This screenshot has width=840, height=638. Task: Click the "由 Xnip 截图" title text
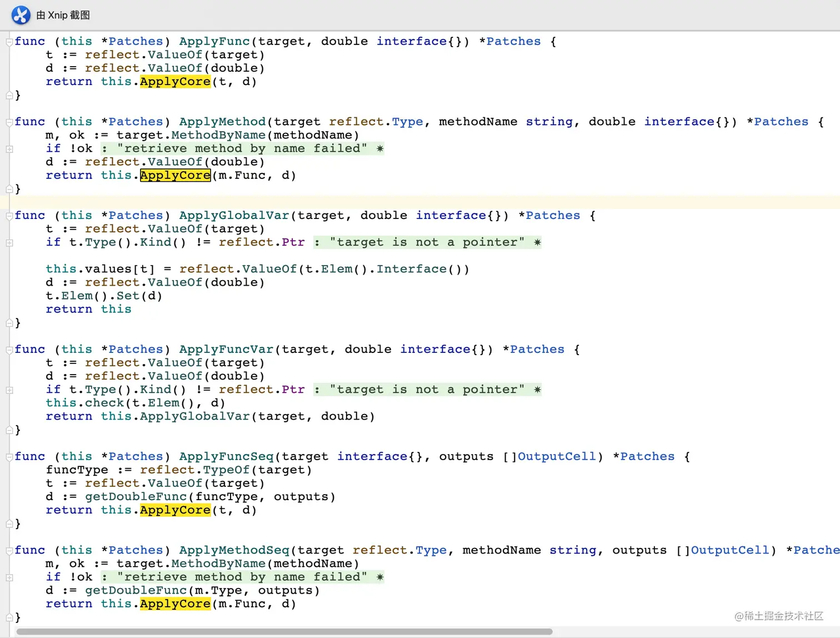pyautogui.click(x=63, y=15)
